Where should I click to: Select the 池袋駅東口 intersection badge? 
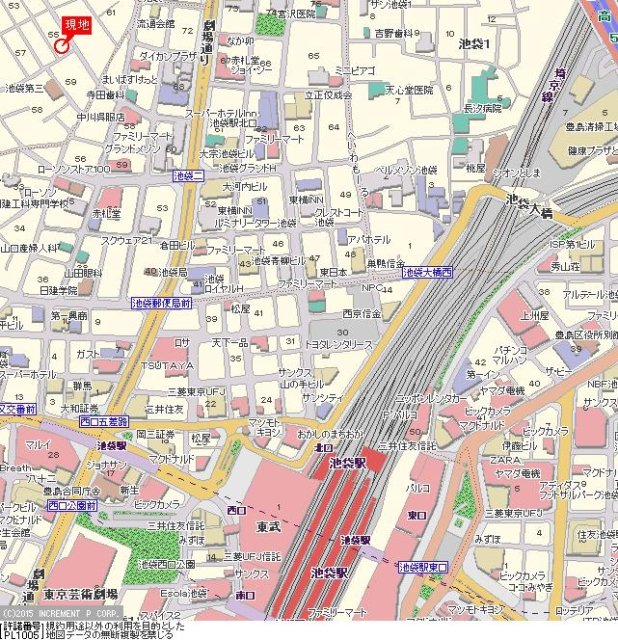(x=422, y=566)
